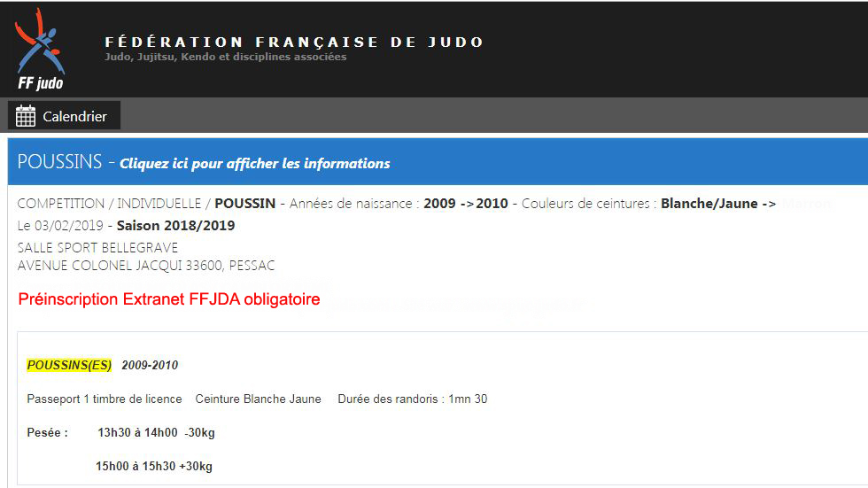Click the bold '2009 ->2010' birth years
Screen dimensions: 868x488
pyautogui.click(x=466, y=204)
